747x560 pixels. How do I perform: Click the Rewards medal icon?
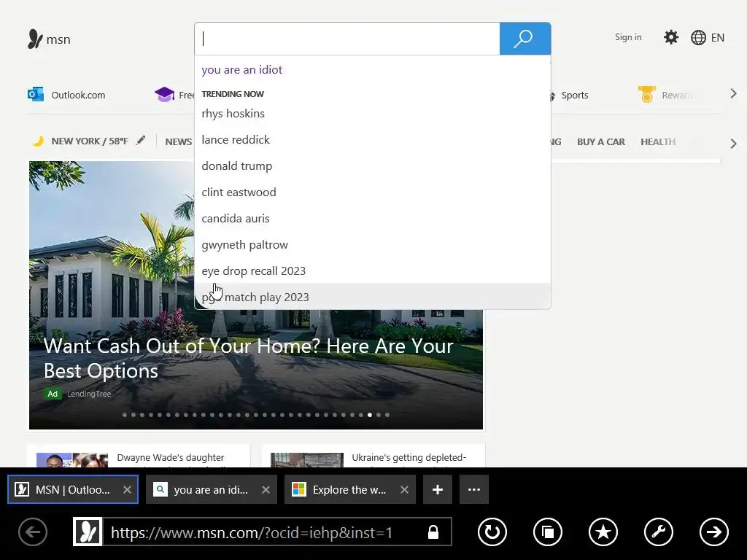click(x=647, y=95)
